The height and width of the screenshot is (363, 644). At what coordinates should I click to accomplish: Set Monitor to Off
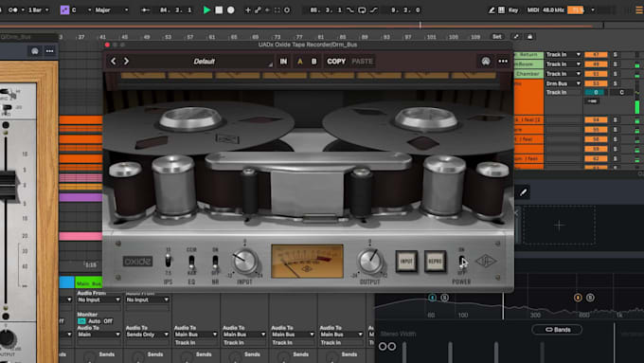coord(108,321)
